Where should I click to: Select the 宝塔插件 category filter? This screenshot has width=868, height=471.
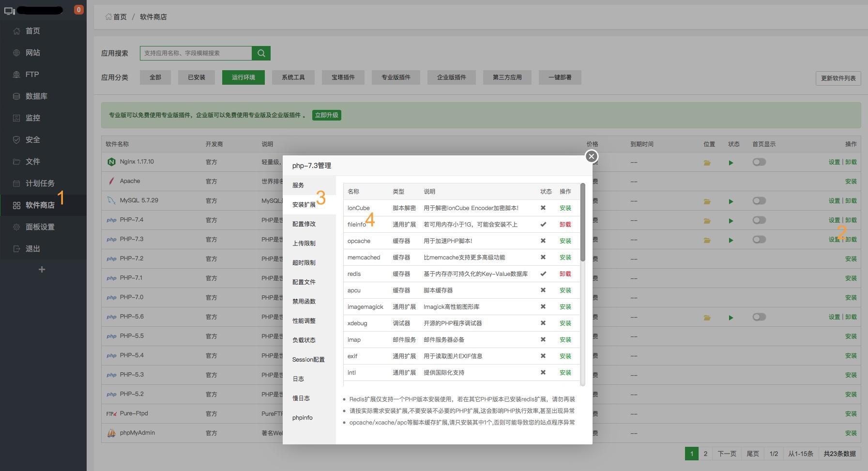[x=343, y=77]
